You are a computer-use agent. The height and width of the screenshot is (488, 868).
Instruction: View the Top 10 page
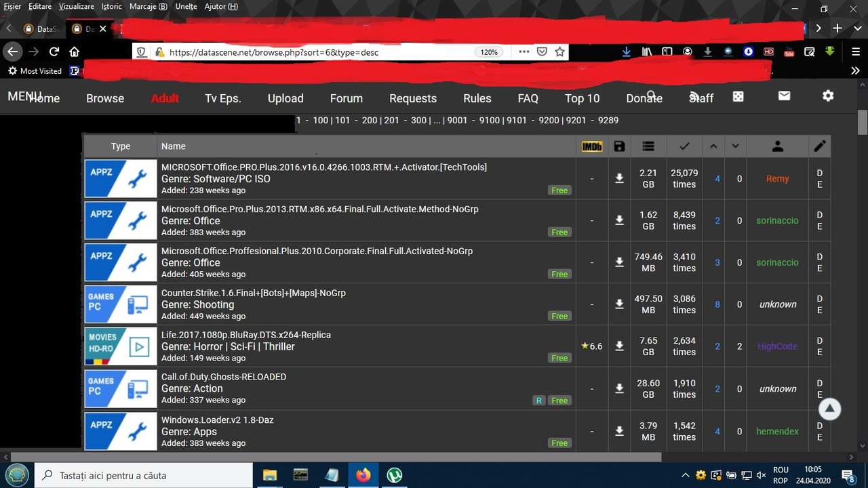[583, 98]
